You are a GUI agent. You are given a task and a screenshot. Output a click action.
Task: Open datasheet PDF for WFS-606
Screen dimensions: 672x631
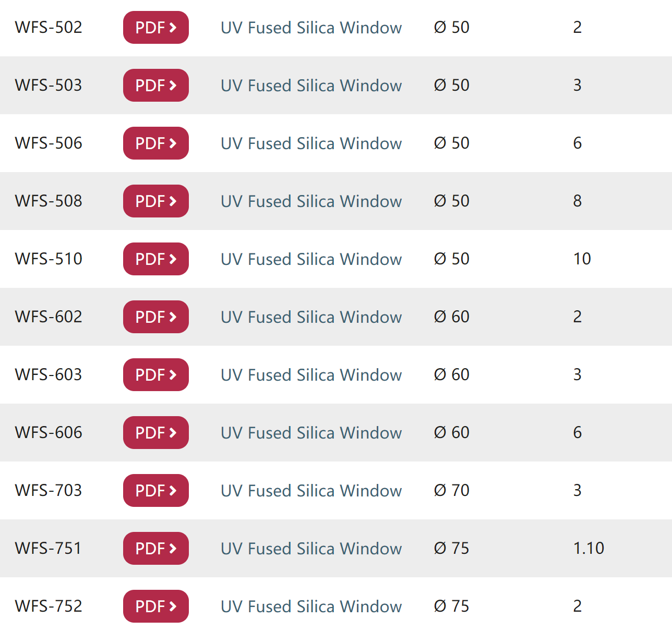155,433
